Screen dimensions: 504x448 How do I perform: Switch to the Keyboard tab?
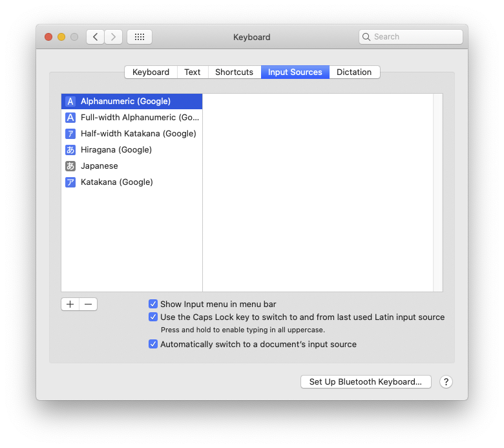pos(151,72)
